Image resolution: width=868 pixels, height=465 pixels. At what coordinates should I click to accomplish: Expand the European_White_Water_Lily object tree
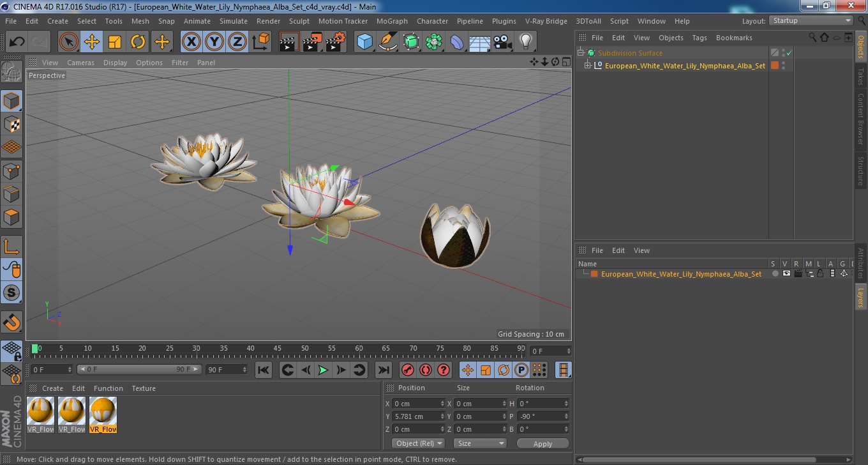click(x=588, y=65)
